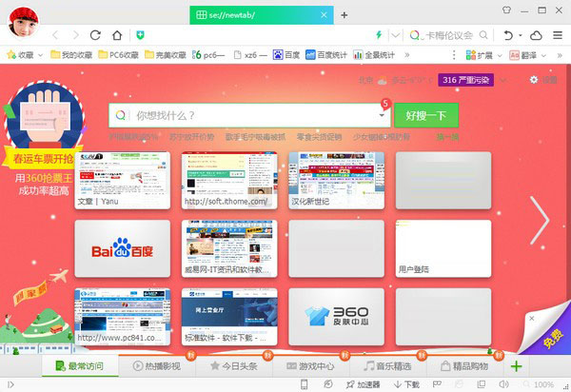Switch to the 精品购物 tab
571x392 pixels.
[x=464, y=365]
